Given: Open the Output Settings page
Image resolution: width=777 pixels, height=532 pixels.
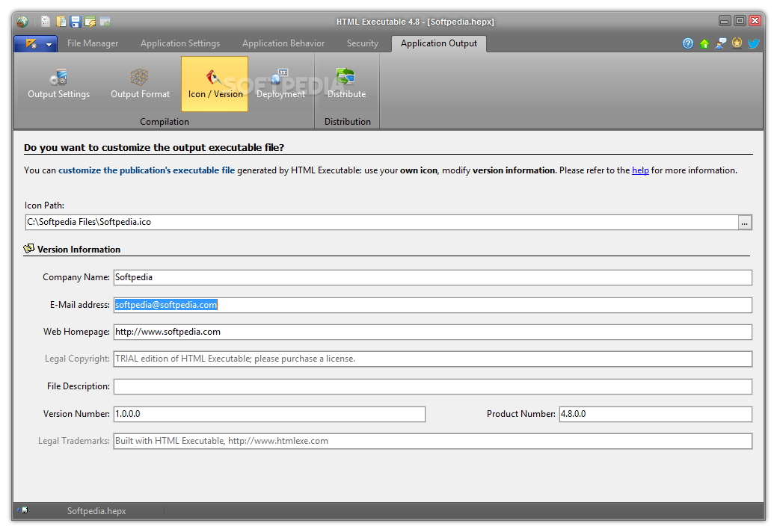Looking at the screenshot, I should [58, 84].
